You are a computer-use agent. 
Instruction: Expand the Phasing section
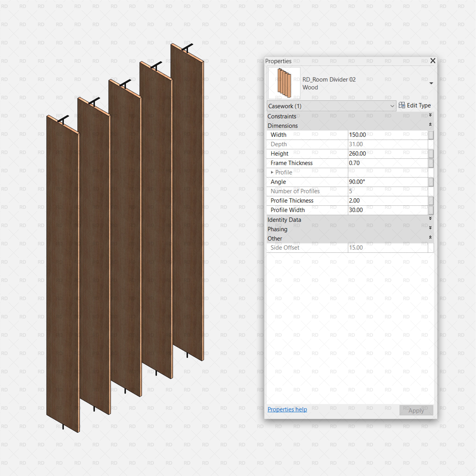[430, 228]
